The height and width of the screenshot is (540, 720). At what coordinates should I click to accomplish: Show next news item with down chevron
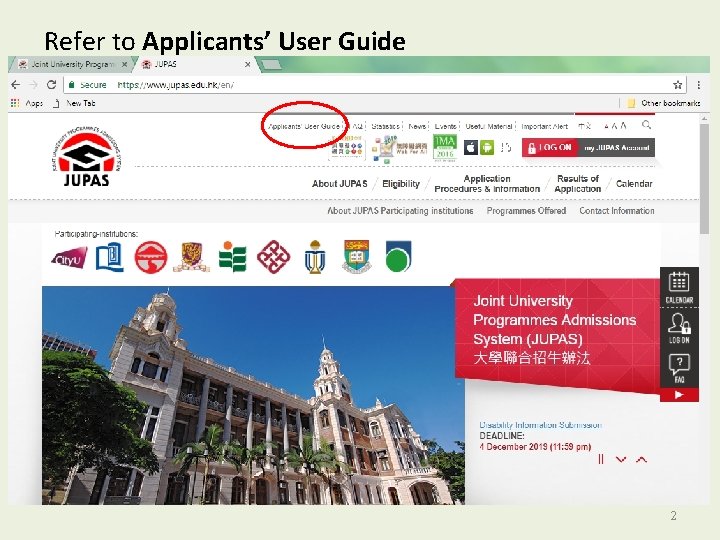tap(621, 459)
